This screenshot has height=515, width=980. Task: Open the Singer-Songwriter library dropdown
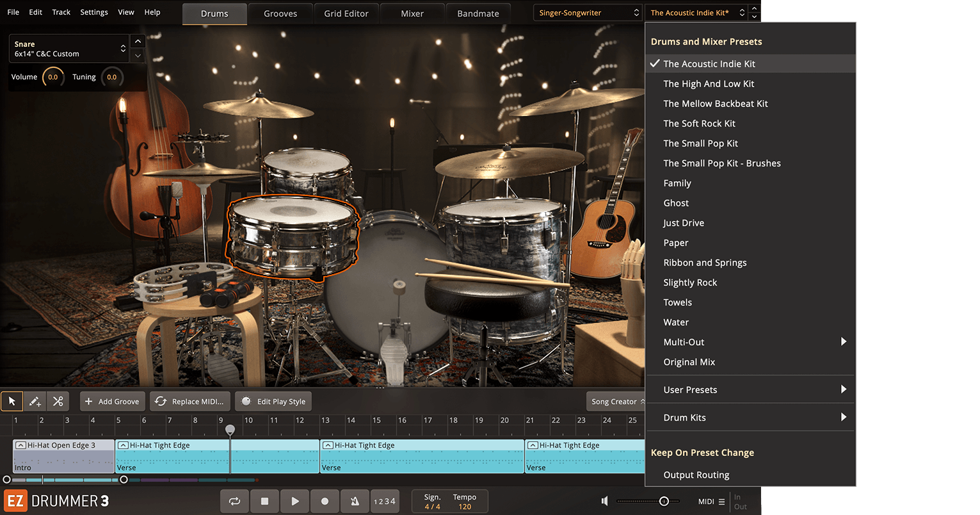coord(589,13)
